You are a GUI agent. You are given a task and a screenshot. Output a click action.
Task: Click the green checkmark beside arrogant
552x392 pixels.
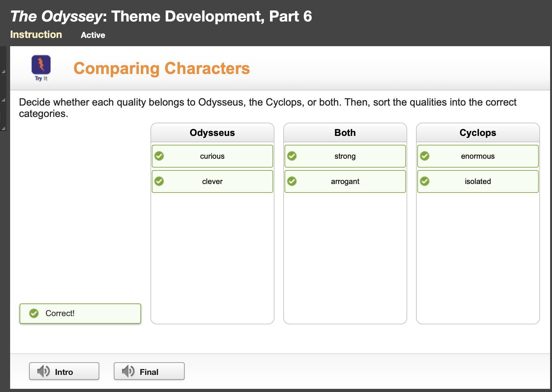pos(292,181)
